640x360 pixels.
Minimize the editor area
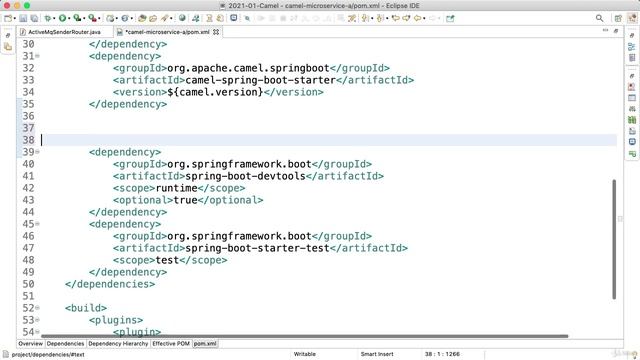point(605,31)
